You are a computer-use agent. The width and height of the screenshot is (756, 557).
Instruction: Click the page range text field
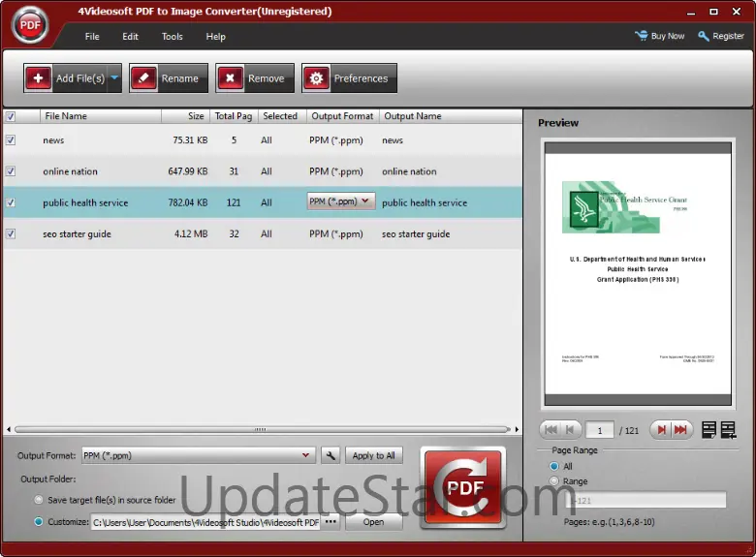coord(646,500)
